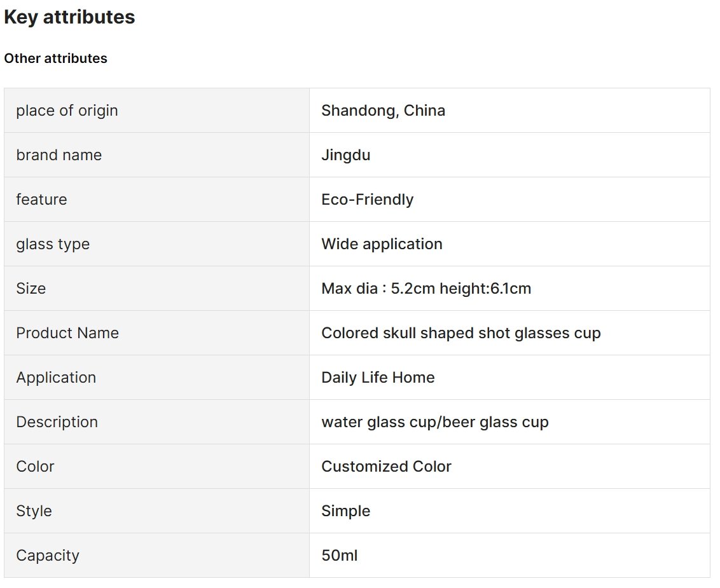Screen dimensions: 720x588
Task: Click the Size row label
Action: pyautogui.click(x=31, y=289)
